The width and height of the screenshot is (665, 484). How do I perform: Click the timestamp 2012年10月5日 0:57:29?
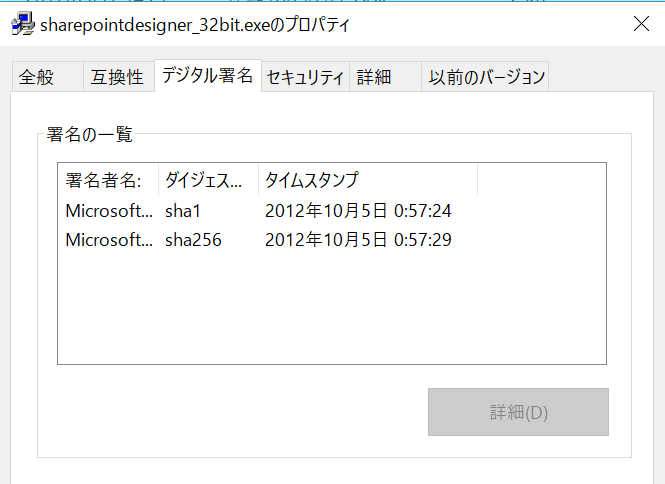pos(358,240)
